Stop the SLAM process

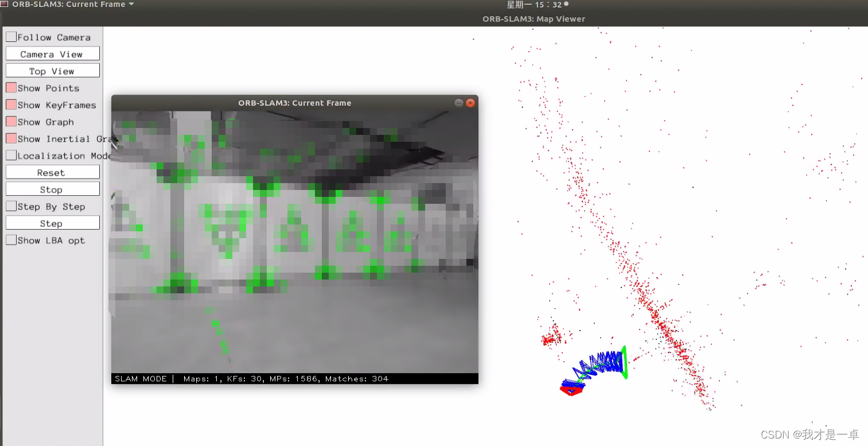tap(52, 188)
